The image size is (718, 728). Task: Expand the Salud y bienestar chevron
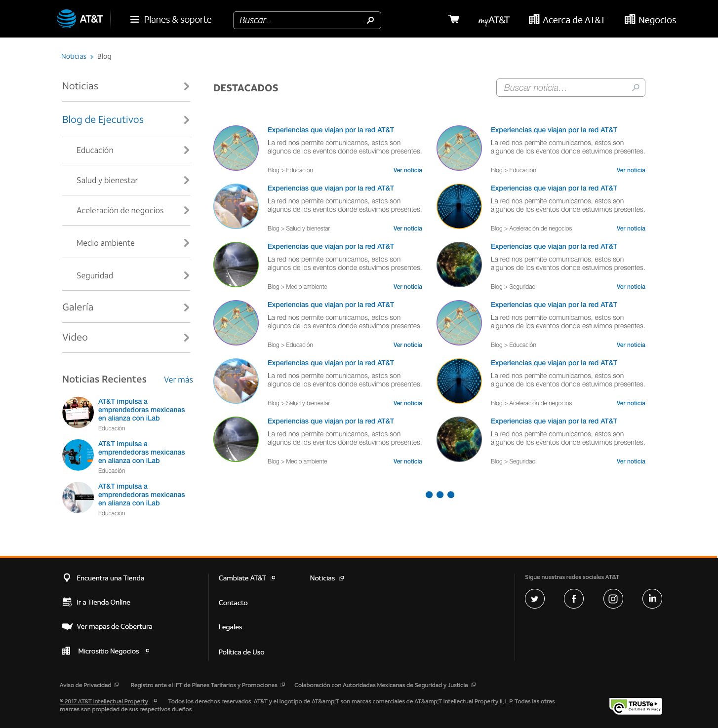click(187, 180)
